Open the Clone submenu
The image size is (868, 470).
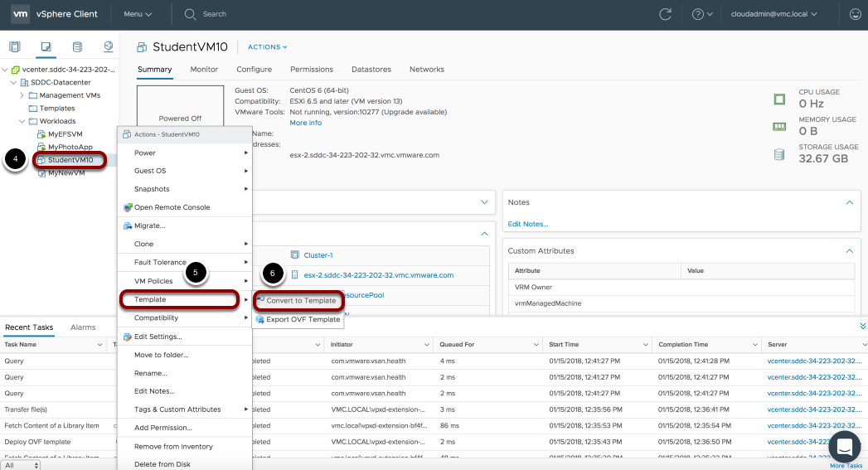pyautogui.click(x=185, y=245)
